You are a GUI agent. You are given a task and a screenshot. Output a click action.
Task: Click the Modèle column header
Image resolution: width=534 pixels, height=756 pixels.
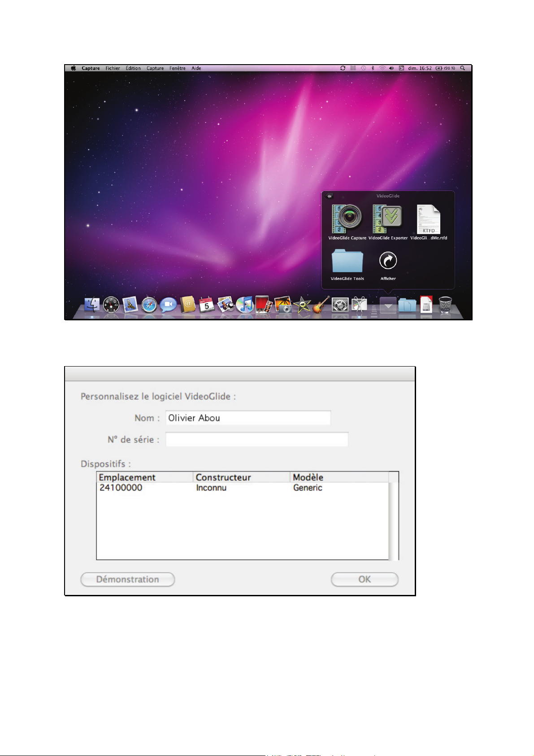coord(339,477)
